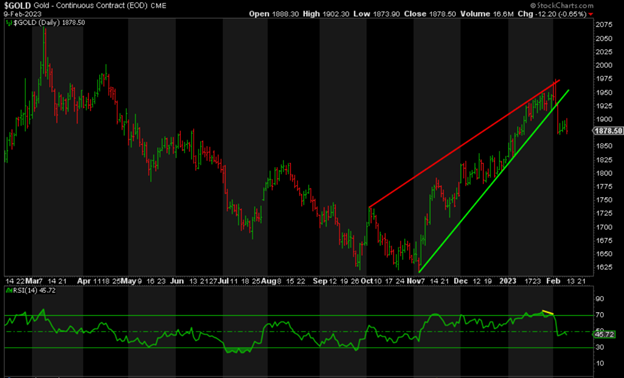Image resolution: width=624 pixels, height=378 pixels.
Task: Click the 1625 price axis label
Action: pos(604,267)
